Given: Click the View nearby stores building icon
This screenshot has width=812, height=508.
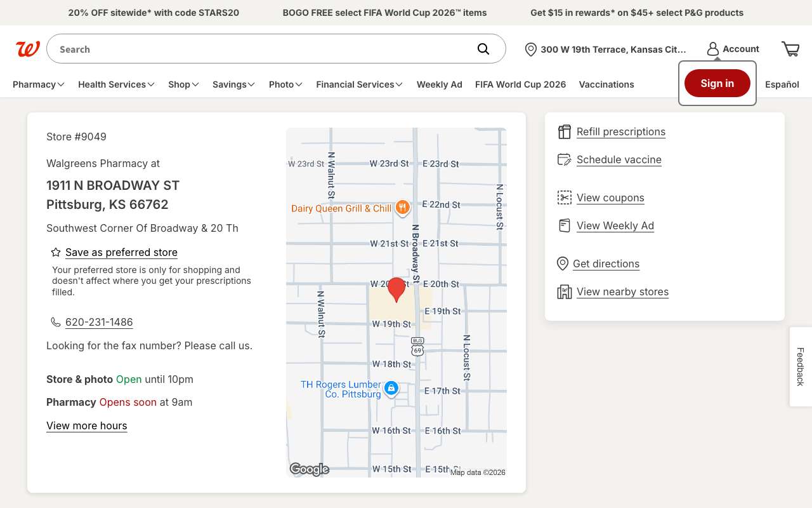Looking at the screenshot, I should [x=565, y=291].
